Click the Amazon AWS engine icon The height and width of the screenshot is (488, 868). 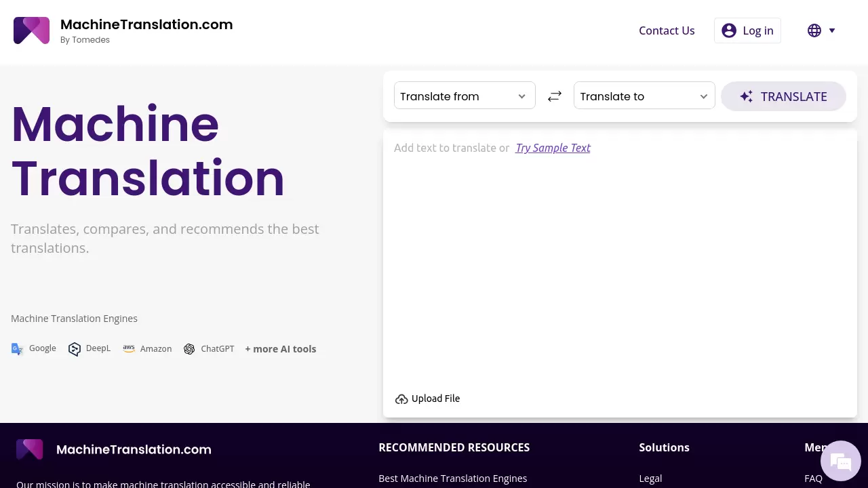tap(129, 348)
